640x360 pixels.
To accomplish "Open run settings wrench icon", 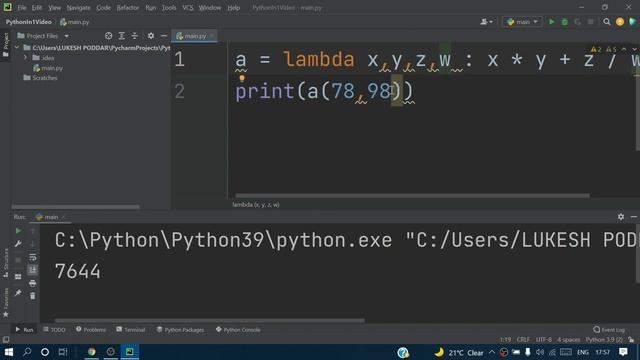I will pos(18,244).
